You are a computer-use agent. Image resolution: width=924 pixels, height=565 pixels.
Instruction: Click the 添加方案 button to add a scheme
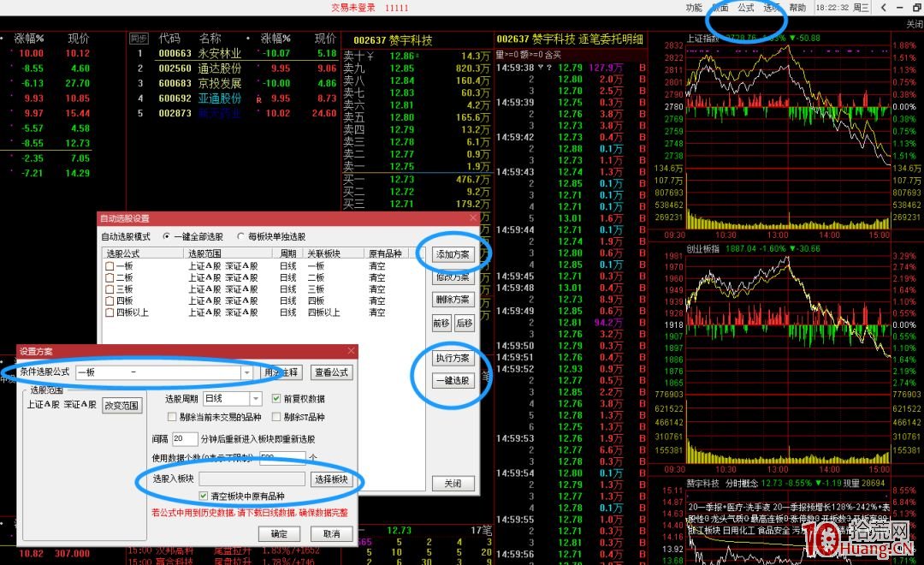tap(453, 253)
